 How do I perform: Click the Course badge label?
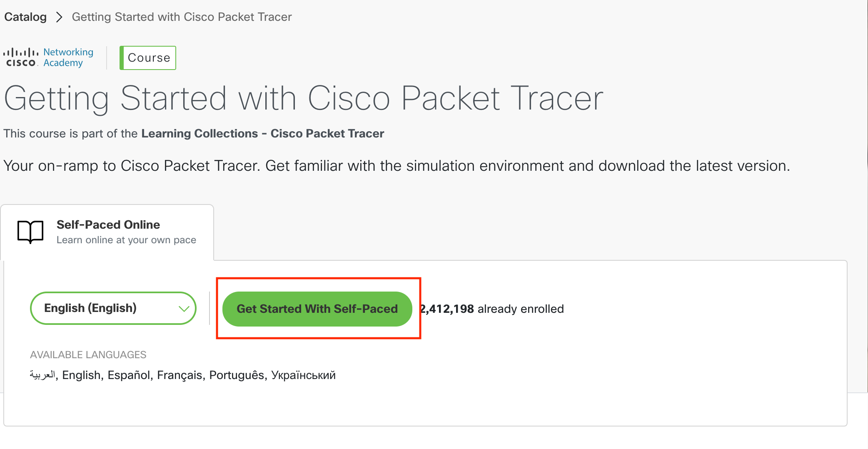point(148,58)
